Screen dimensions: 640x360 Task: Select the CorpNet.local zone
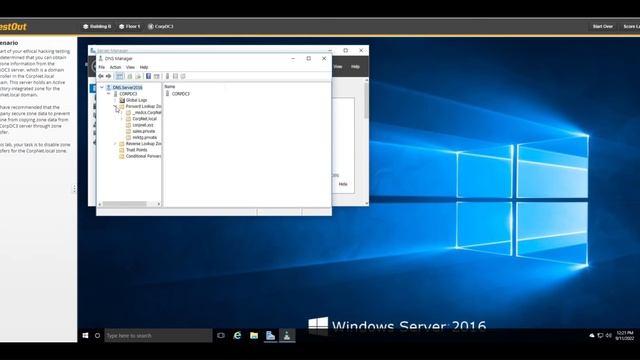(x=144, y=119)
